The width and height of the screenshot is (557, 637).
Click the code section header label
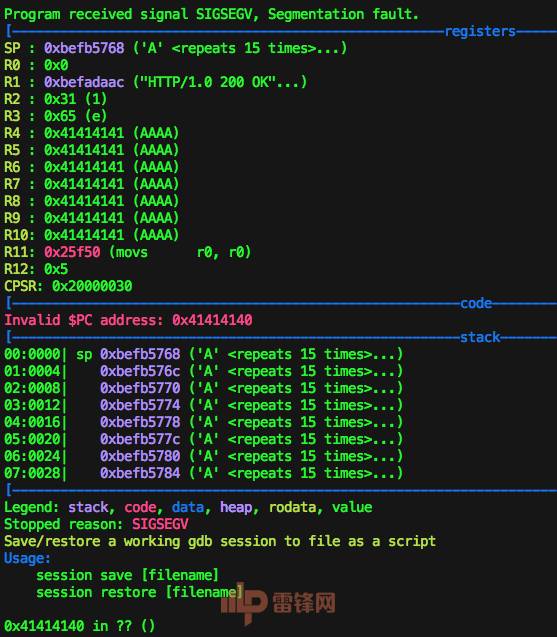coord(476,303)
